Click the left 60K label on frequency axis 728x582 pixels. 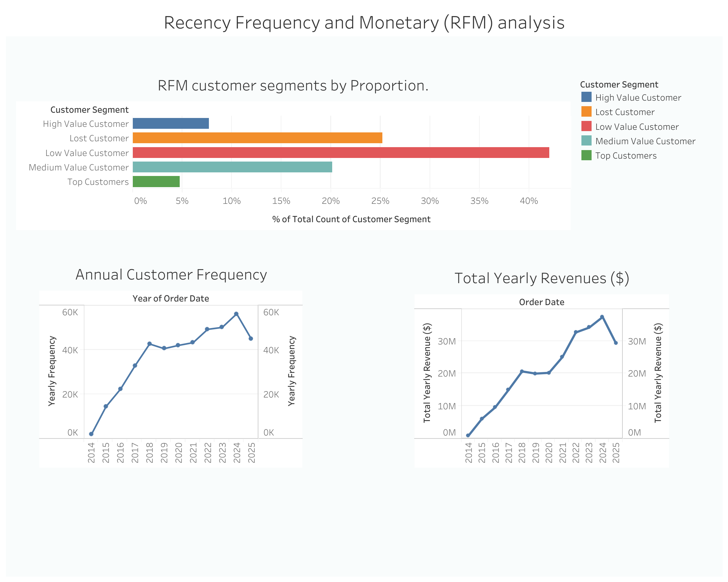click(70, 312)
